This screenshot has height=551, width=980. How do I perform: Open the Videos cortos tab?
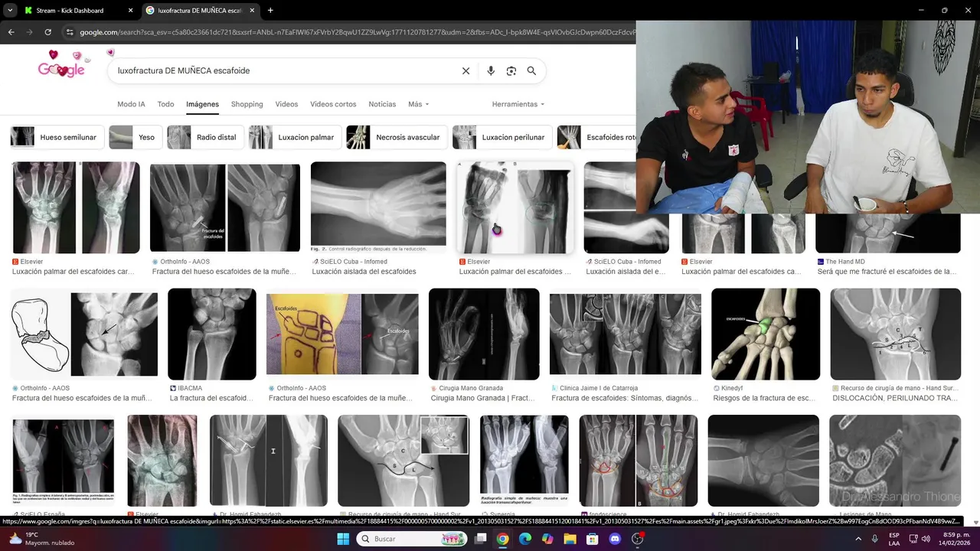(x=333, y=104)
